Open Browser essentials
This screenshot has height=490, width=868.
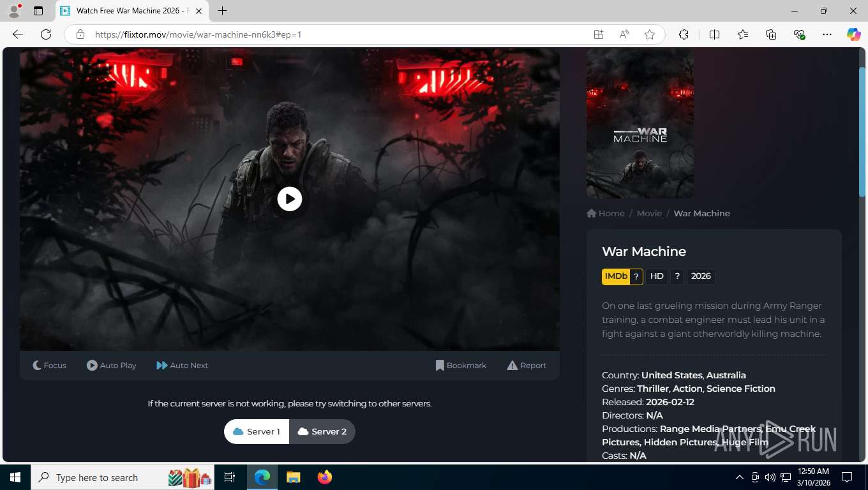(799, 34)
